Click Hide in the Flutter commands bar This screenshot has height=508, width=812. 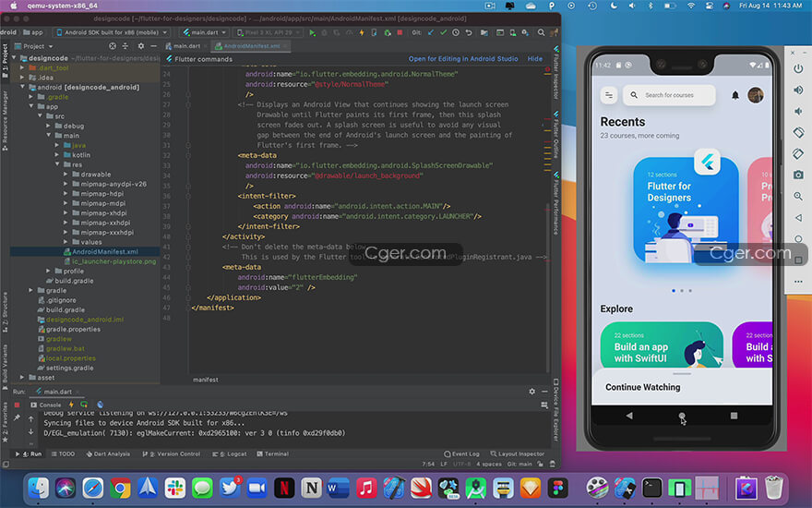click(535, 59)
